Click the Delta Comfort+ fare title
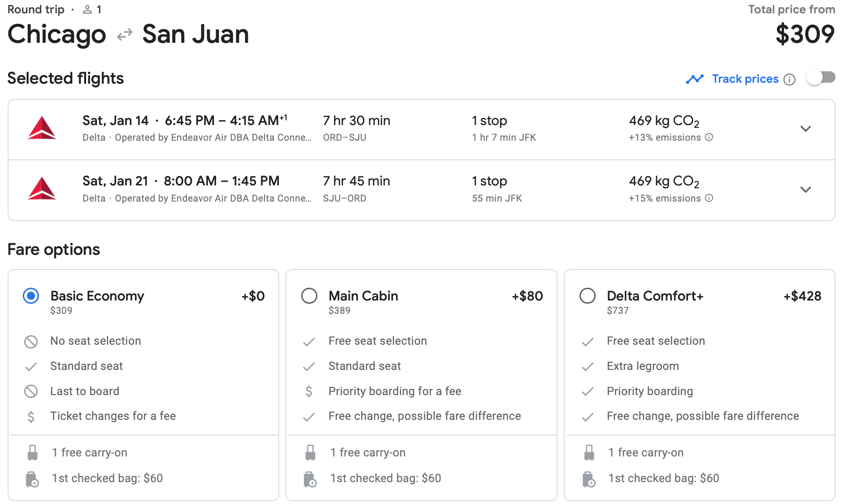The height and width of the screenshot is (504, 845). tap(655, 296)
